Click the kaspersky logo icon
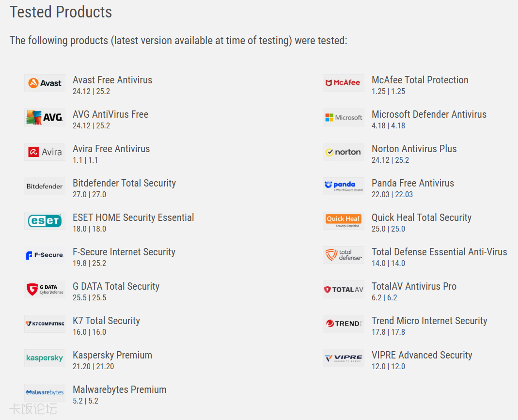The image size is (518, 420). (45, 358)
